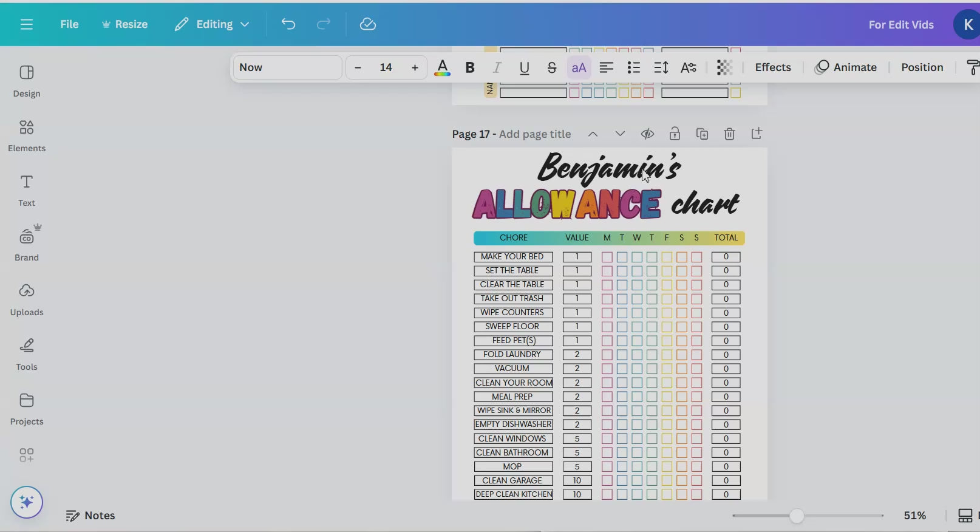
Task: Open the Elements sidebar tab
Action: pyautogui.click(x=27, y=135)
